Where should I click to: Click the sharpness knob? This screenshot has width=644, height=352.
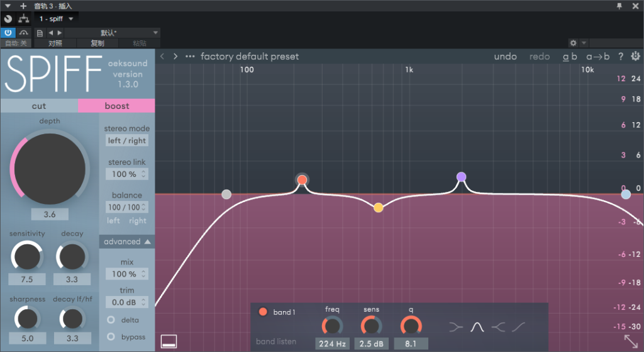click(x=27, y=319)
